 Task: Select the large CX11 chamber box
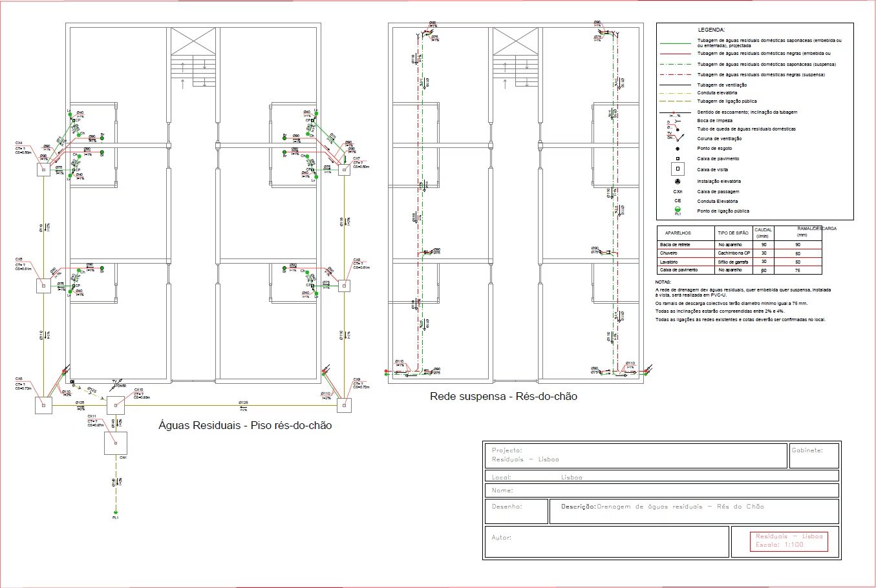click(x=115, y=443)
